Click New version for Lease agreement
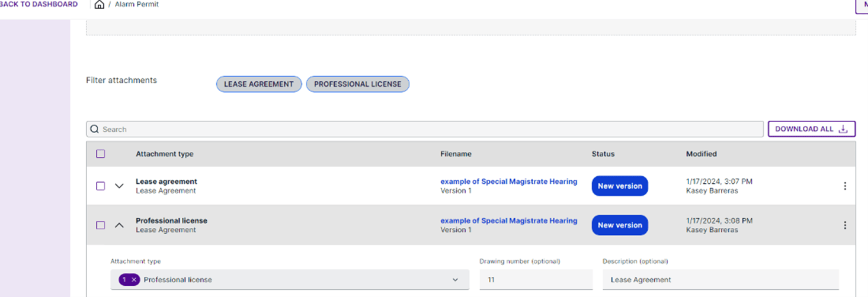This screenshot has width=868, height=297. click(x=620, y=186)
